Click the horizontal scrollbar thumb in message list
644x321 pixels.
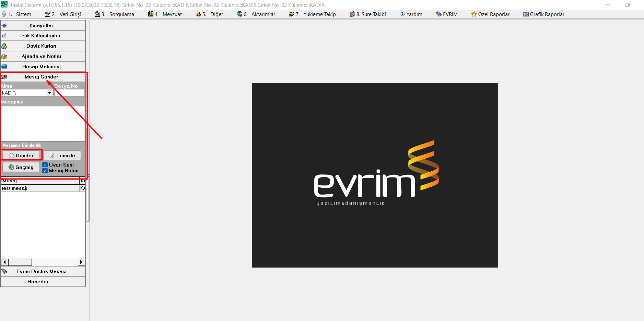20,262
